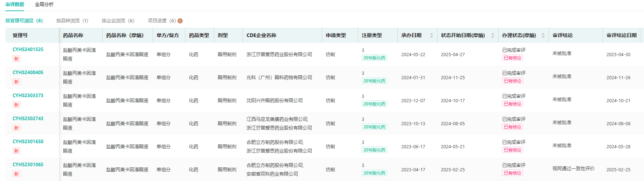Screen dimensions: 644x181
Task: Click the 审评结论日期 2024-08-08 cell
Action: (x=618, y=124)
